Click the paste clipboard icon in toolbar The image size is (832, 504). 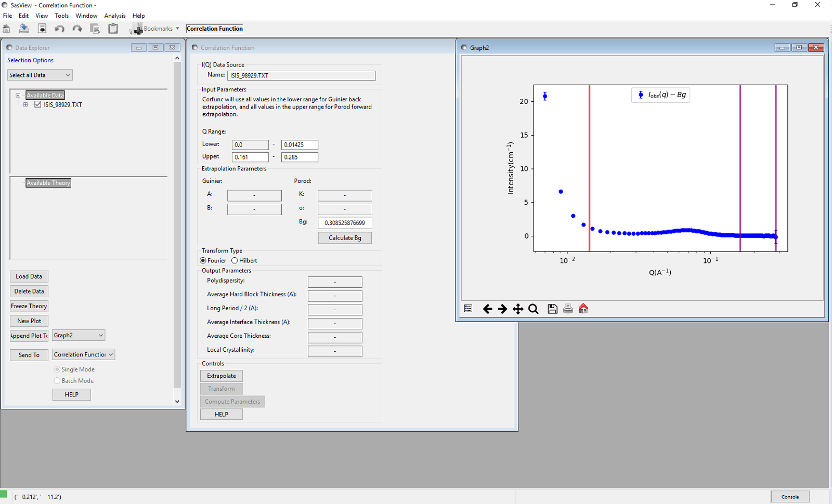click(x=113, y=29)
